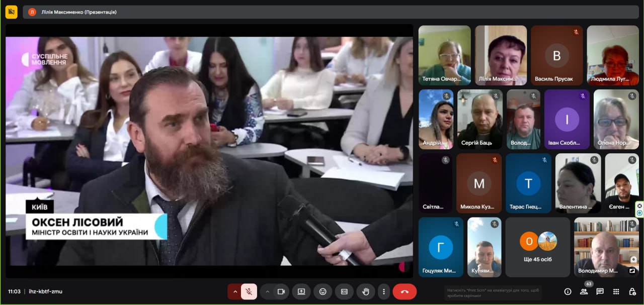This screenshot has width=644, height=305.
Task: Unmute the microphone button
Action: (249, 291)
